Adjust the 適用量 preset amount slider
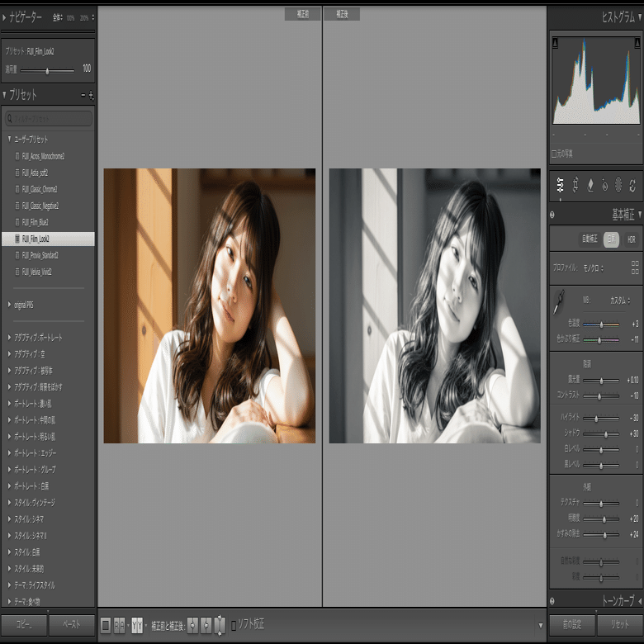Screen dimensions: 644x644 47,71
